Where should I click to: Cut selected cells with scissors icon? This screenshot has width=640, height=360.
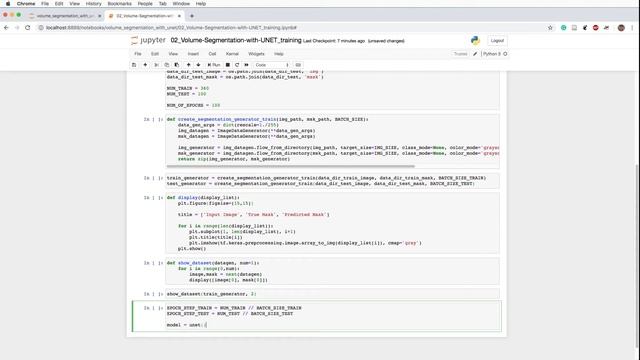click(x=156, y=65)
